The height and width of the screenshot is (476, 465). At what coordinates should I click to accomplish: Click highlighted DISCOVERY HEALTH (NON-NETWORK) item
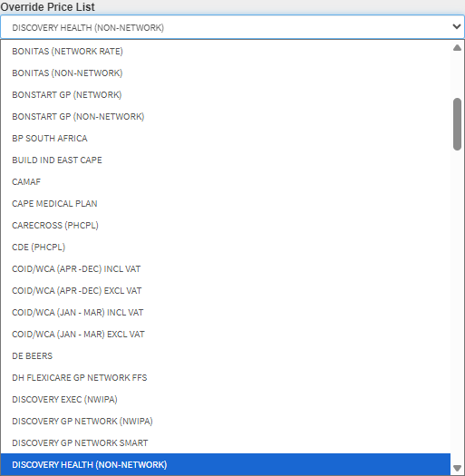click(x=226, y=465)
